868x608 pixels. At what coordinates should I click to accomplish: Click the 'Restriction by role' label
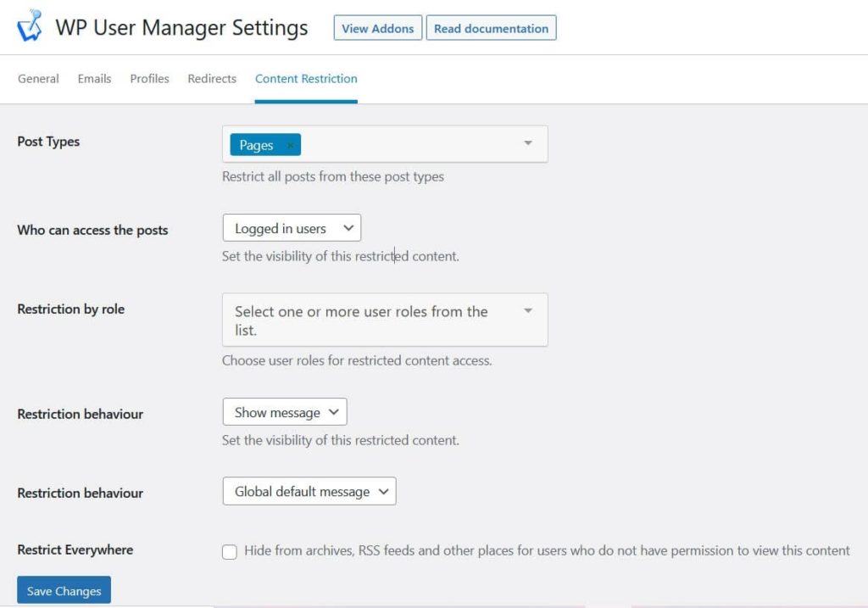[x=71, y=309]
